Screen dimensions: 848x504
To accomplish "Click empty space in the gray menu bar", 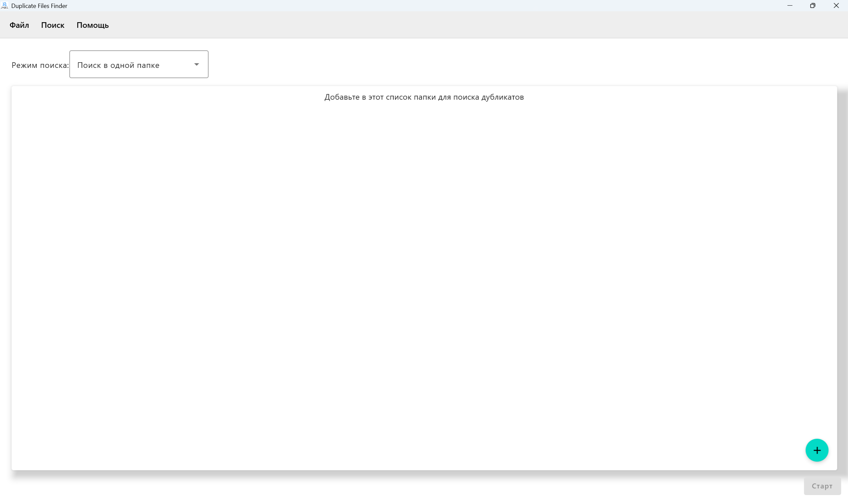I will coord(442,25).
